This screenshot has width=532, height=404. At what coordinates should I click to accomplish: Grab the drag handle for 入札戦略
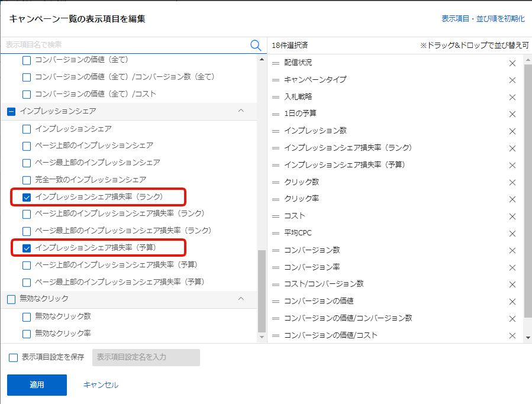pos(276,98)
